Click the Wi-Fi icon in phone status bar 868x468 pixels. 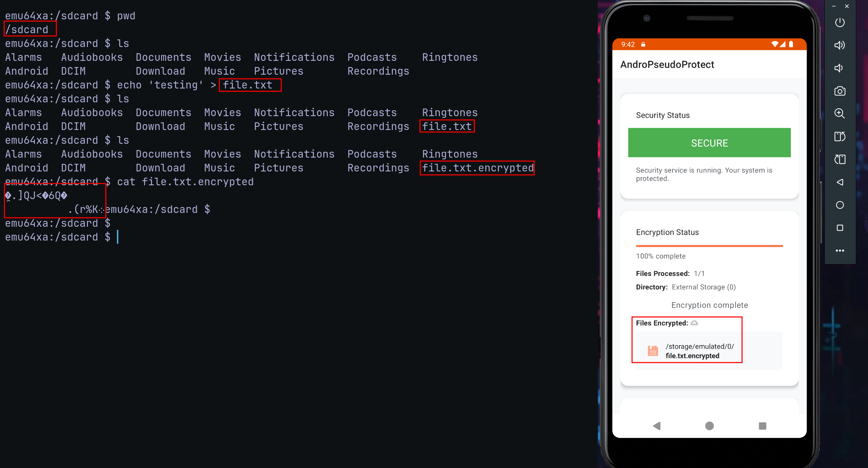pyautogui.click(x=775, y=44)
